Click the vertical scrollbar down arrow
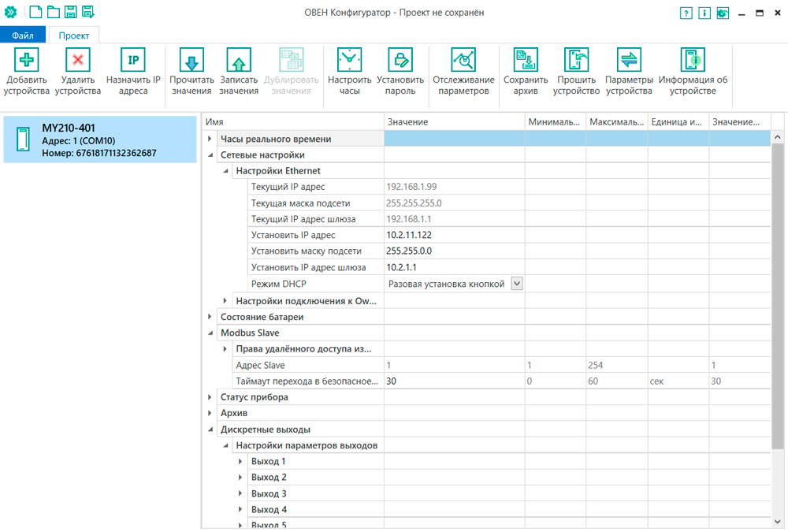Screen dimensions: 788x532 tap(778, 522)
